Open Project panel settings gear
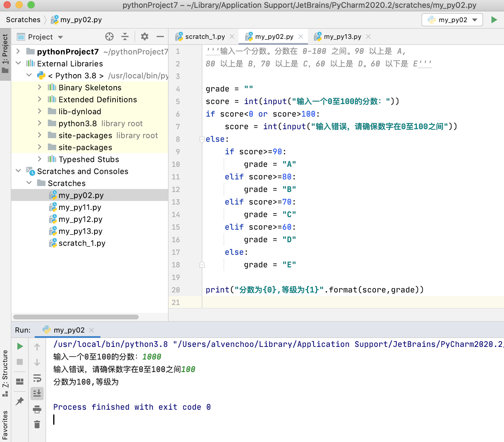504x442 pixels. tap(145, 37)
